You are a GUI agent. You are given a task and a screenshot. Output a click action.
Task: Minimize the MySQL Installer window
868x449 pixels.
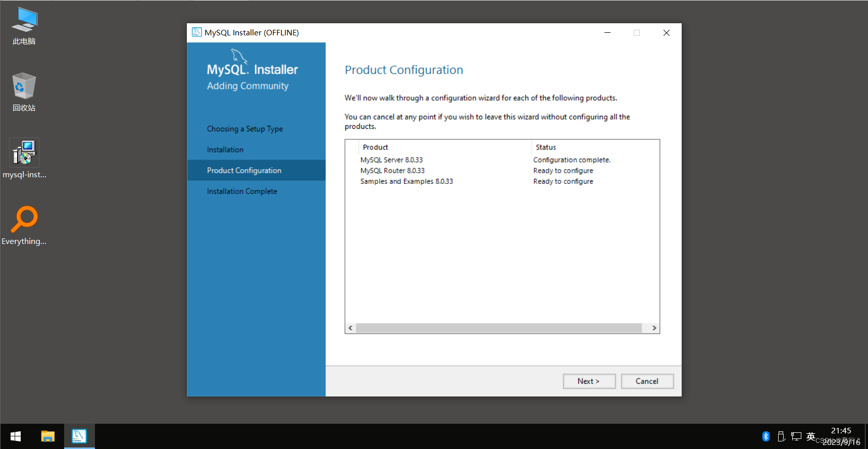click(607, 33)
